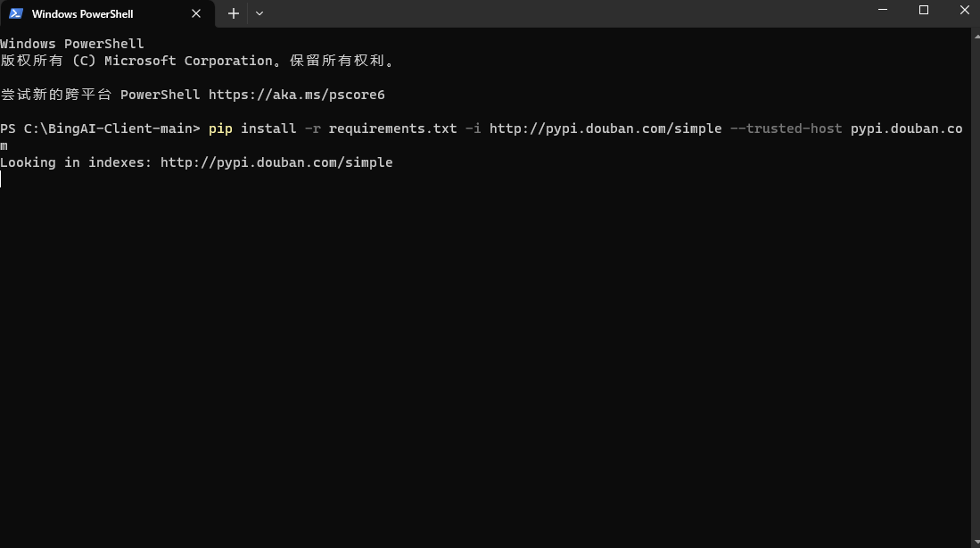Click the blinking cursor in the terminal
The height and width of the screenshot is (548, 980).
(x=2, y=179)
